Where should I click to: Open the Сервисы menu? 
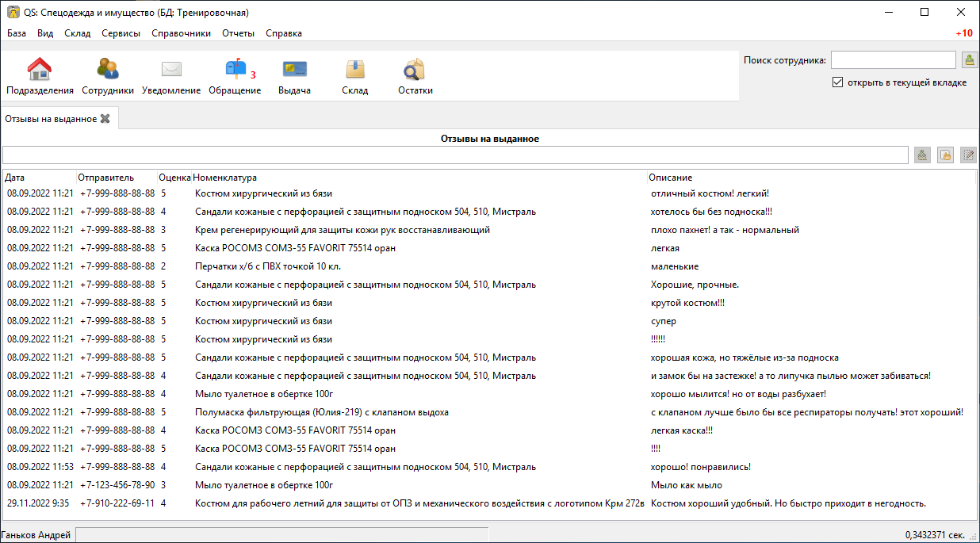click(121, 33)
